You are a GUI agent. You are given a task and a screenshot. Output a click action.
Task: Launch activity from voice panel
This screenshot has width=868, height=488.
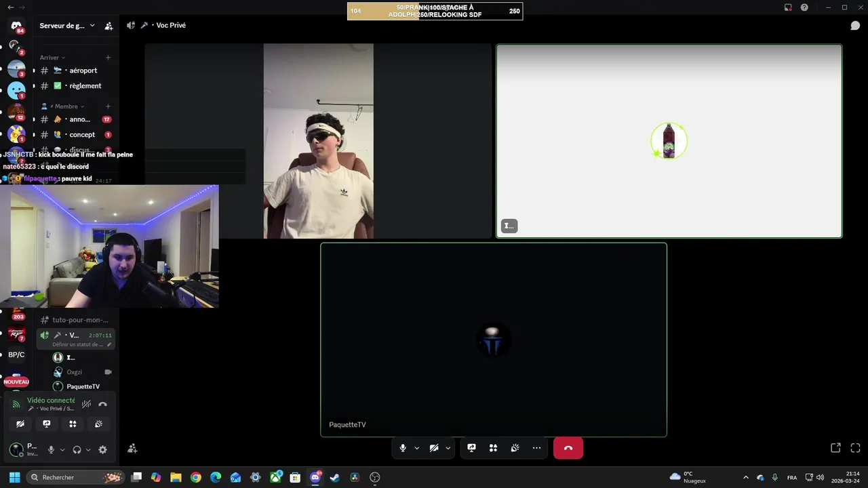point(73,424)
